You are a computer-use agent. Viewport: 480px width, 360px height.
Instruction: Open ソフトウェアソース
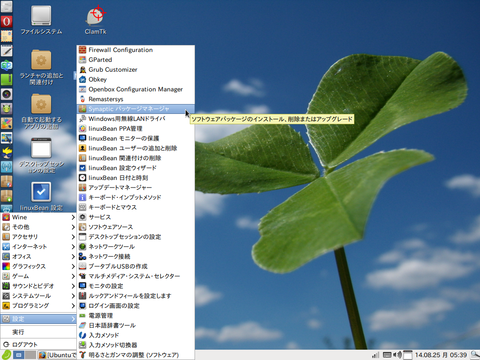136,227
